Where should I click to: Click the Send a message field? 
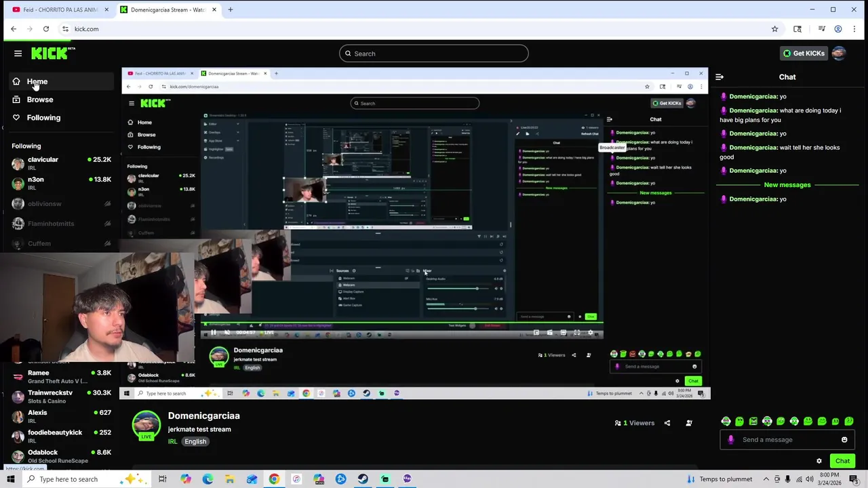pyautogui.click(x=787, y=440)
